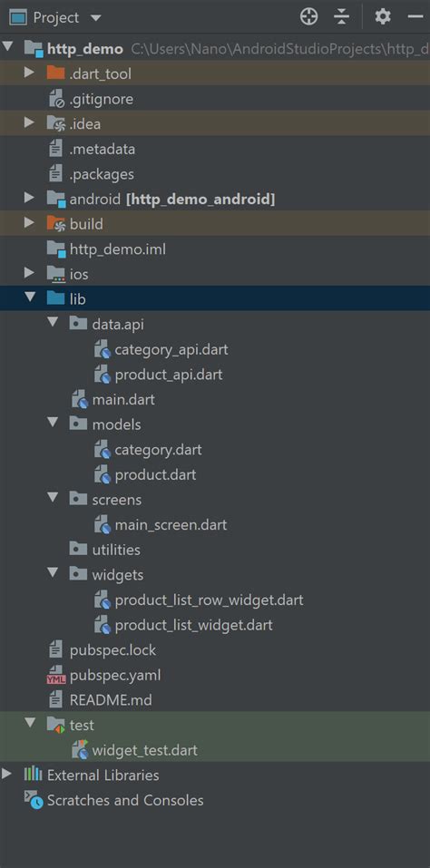
Task: Select product_list_row_widget.dart file name
Action: (x=210, y=600)
